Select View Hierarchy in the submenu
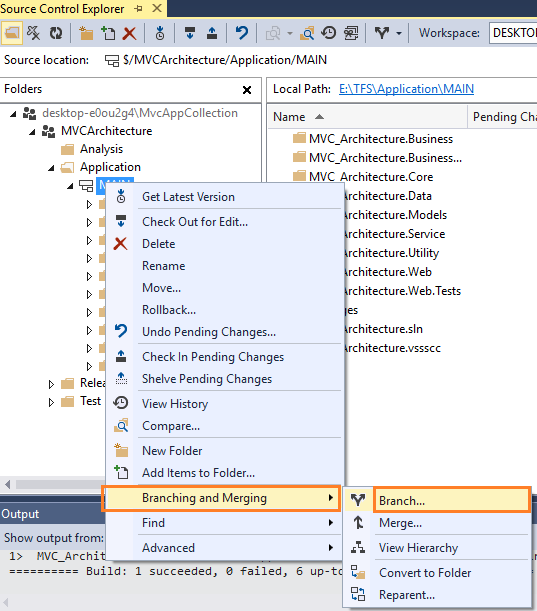 [437, 548]
